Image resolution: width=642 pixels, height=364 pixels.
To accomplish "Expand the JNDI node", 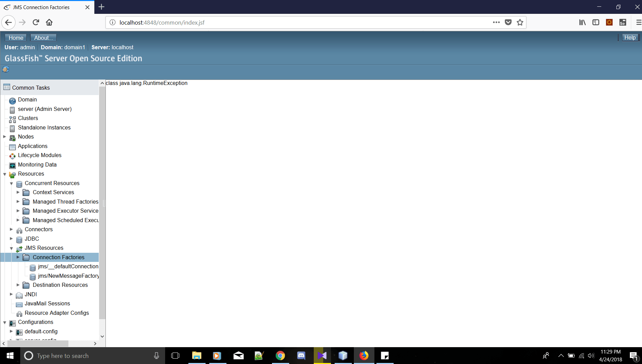I will click(11, 294).
